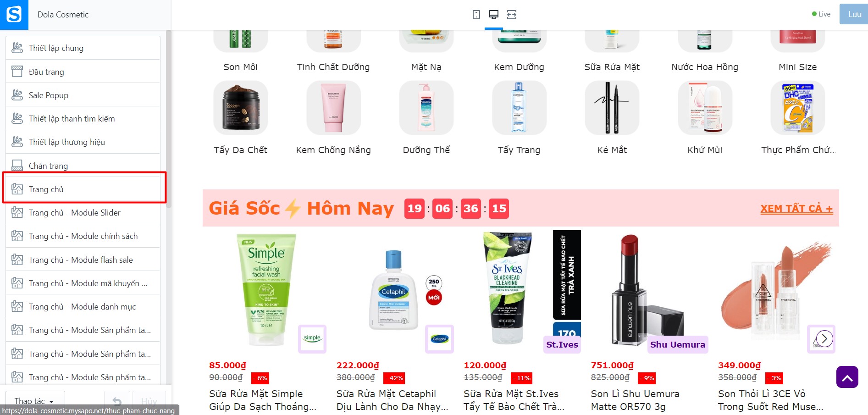Select the Tẩy Da Chết category thumbnail
868x415 pixels.
tap(241, 108)
